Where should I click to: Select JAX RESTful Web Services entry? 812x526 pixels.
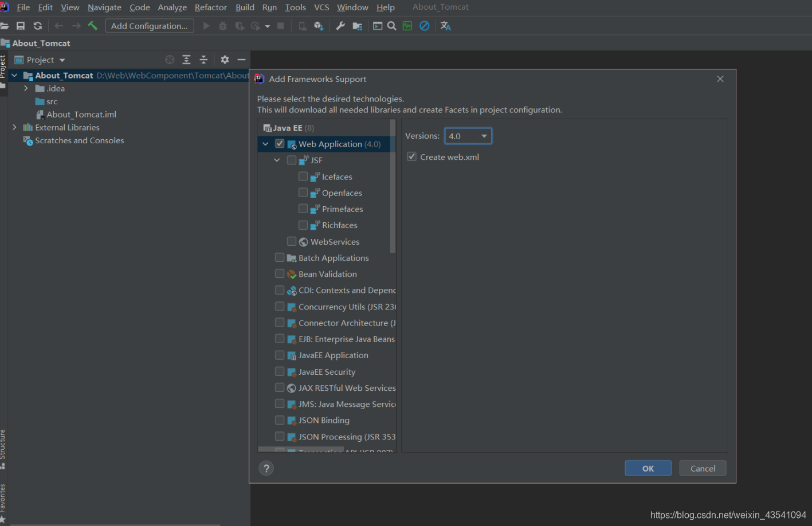(347, 388)
